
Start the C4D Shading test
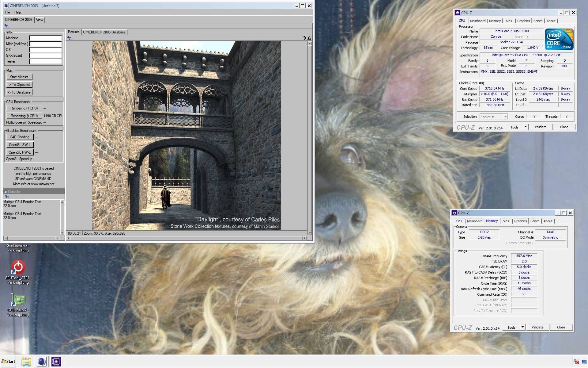coord(20,137)
